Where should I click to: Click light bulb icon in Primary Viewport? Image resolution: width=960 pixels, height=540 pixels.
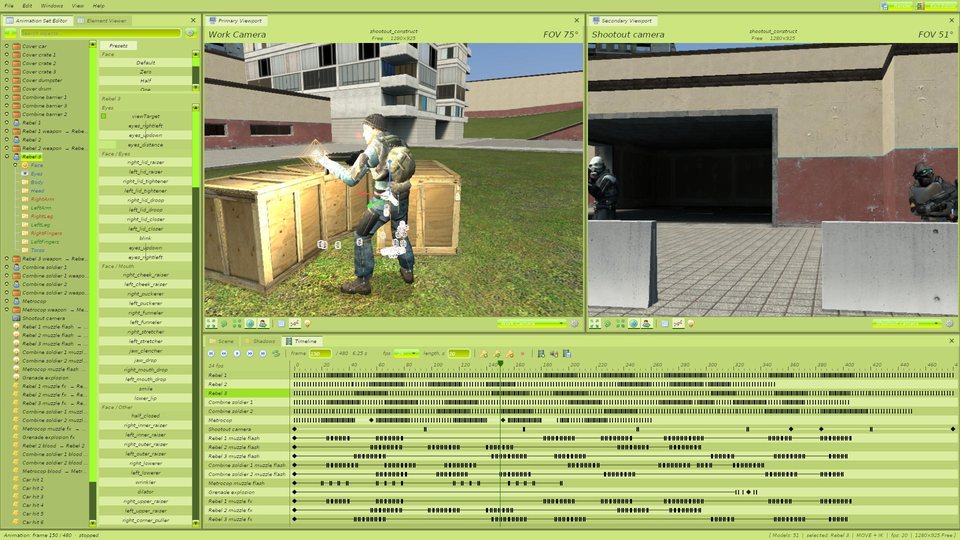click(x=307, y=323)
